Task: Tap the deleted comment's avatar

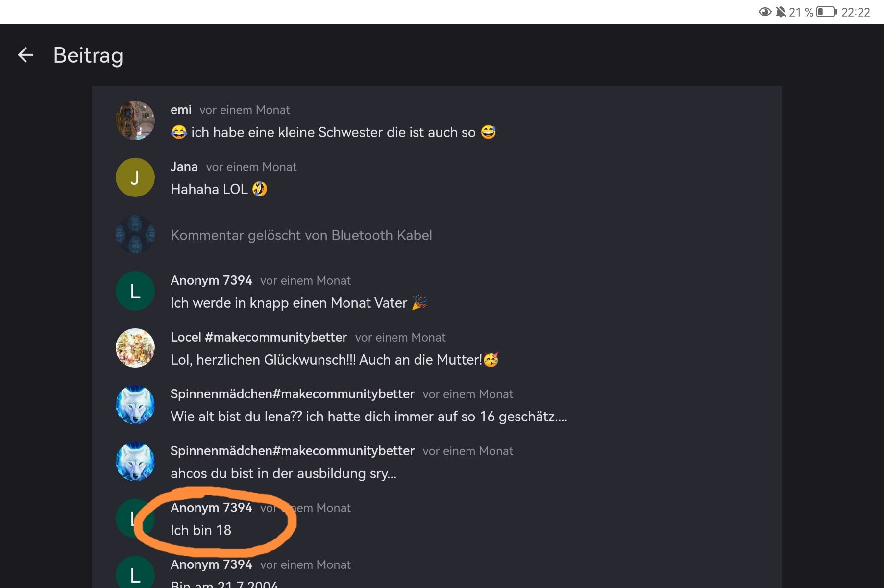Action: pyautogui.click(x=135, y=234)
